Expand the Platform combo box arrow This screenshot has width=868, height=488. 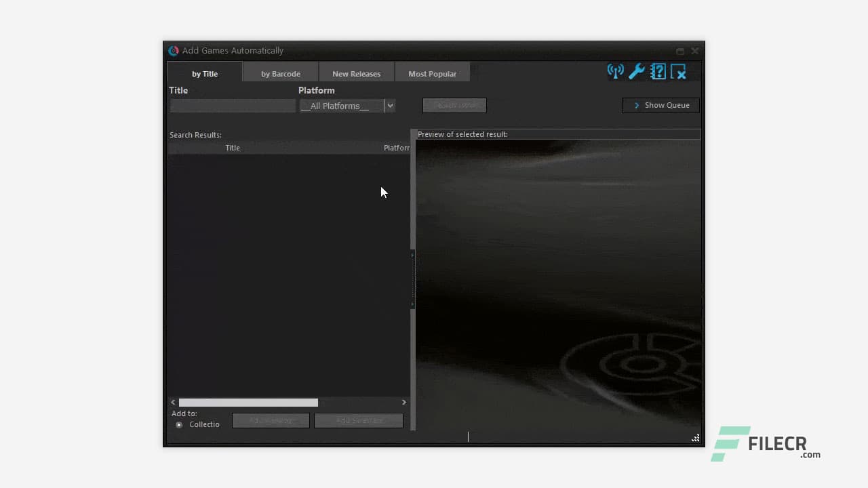click(389, 106)
